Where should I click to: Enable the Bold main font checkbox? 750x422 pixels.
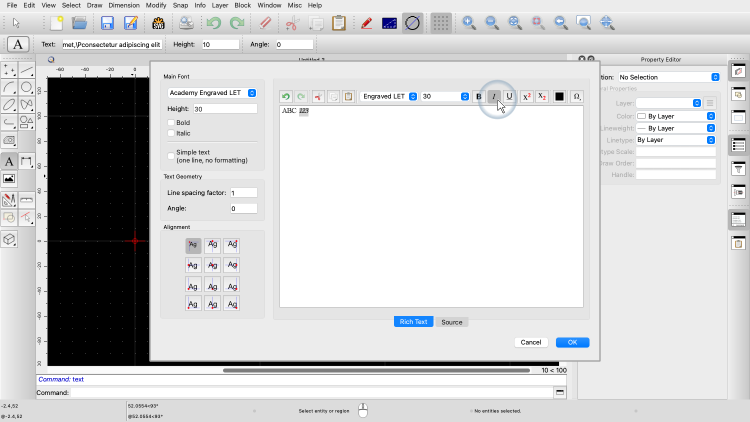171,123
